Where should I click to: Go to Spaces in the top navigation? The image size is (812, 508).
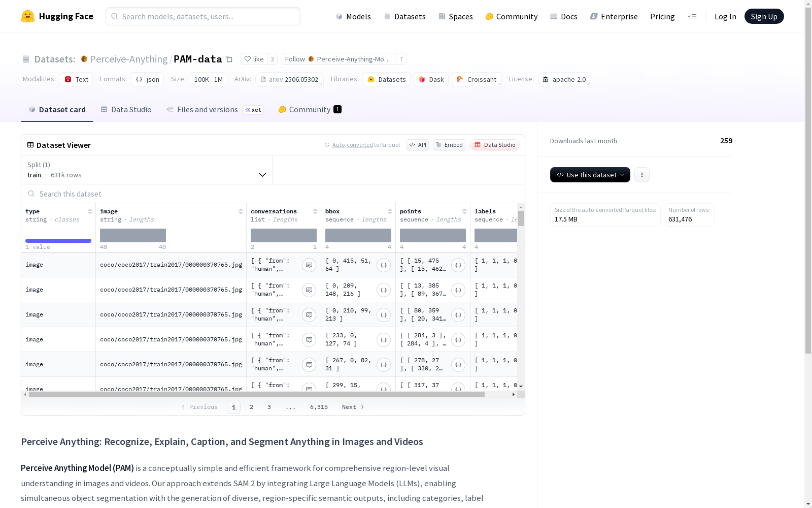click(456, 16)
